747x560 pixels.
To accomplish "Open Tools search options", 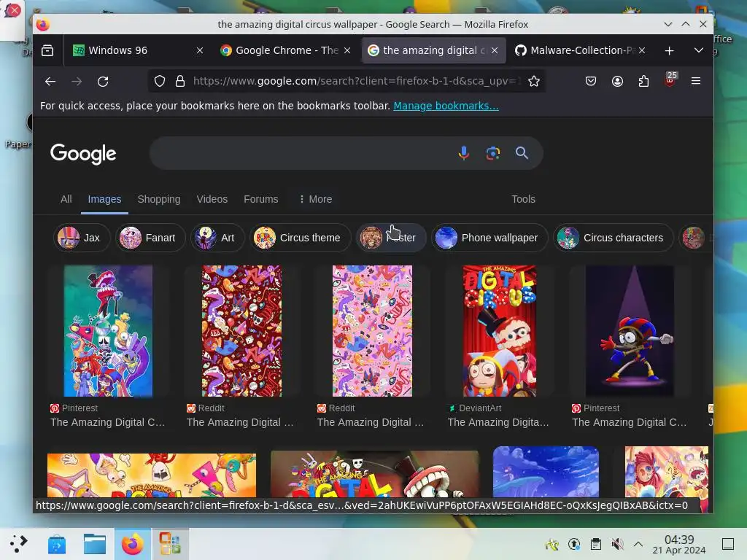I will pos(523,199).
